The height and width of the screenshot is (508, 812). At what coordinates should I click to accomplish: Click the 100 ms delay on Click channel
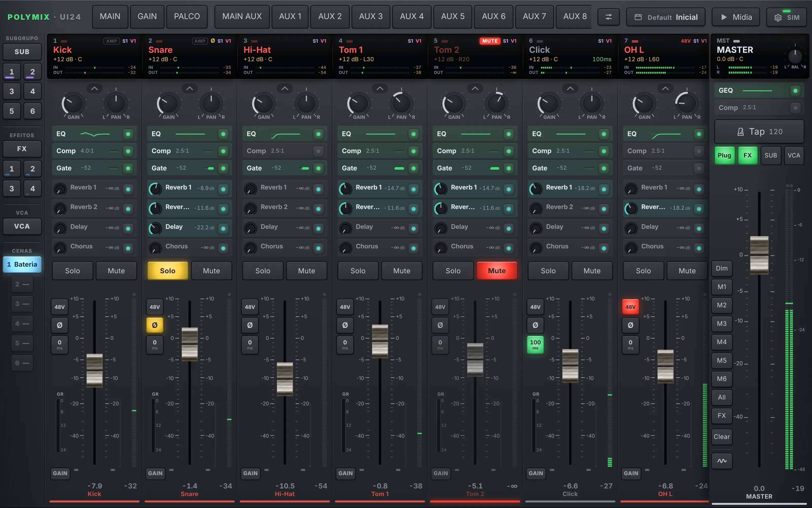coord(535,345)
